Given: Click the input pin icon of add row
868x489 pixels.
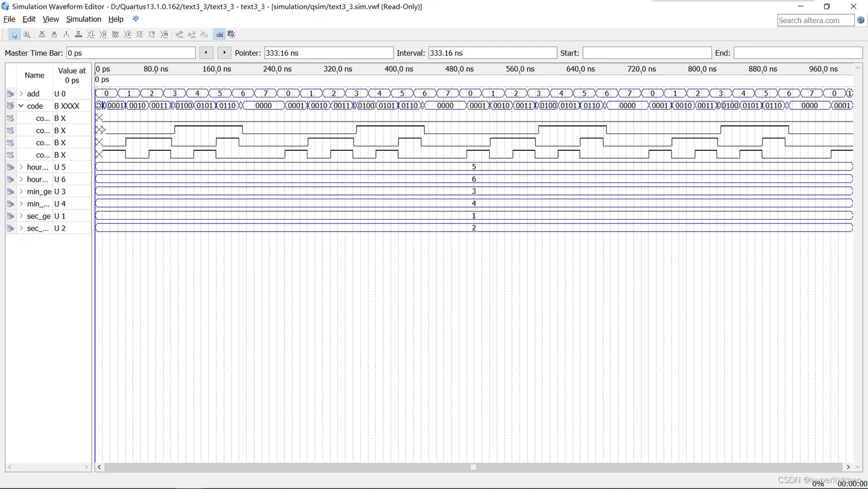Looking at the screenshot, I should [10, 94].
